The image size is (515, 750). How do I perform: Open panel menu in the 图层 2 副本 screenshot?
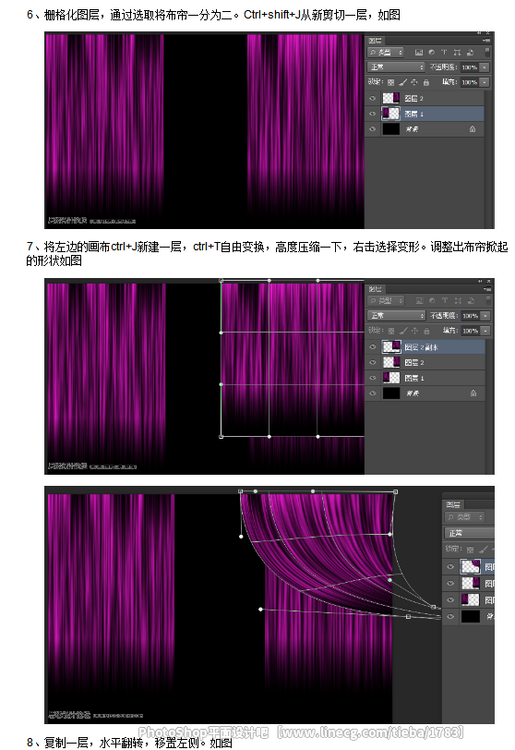[487, 289]
